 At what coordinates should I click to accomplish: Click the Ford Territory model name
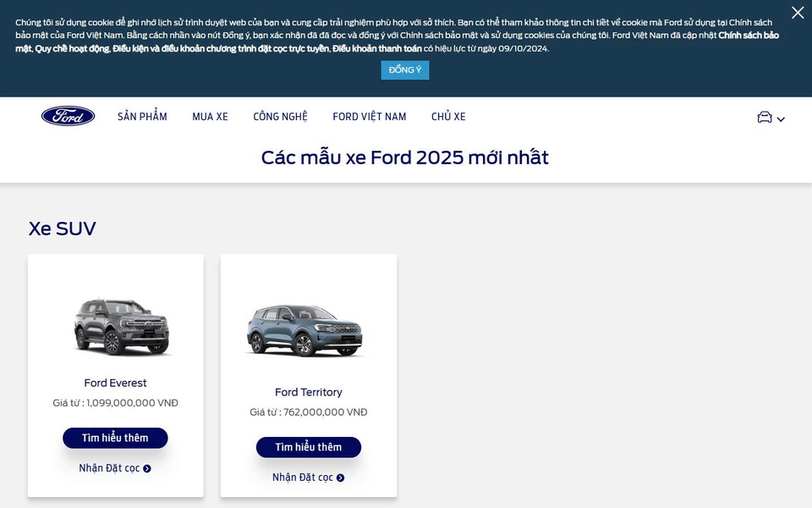click(308, 392)
